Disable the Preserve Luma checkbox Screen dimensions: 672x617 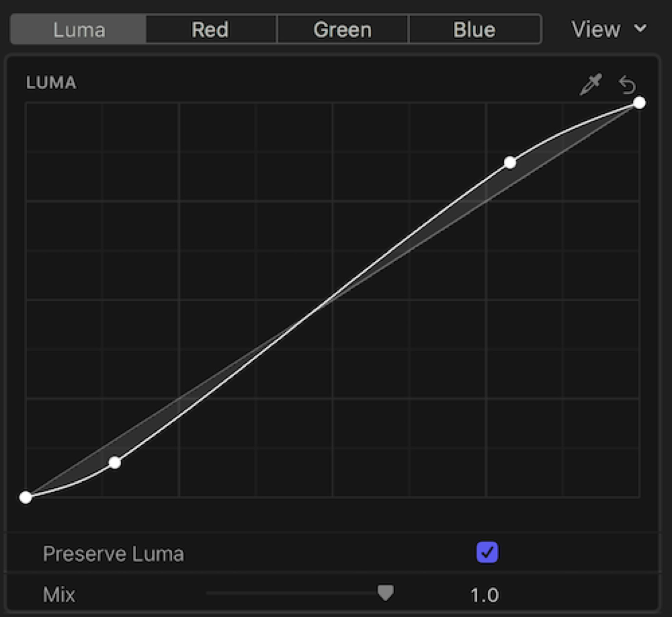[x=487, y=552]
